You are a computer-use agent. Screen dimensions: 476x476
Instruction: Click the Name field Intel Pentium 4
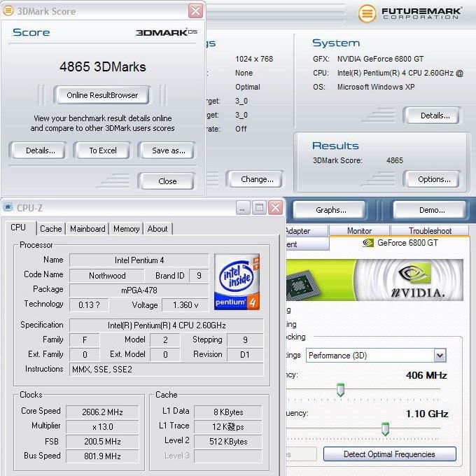139,260
